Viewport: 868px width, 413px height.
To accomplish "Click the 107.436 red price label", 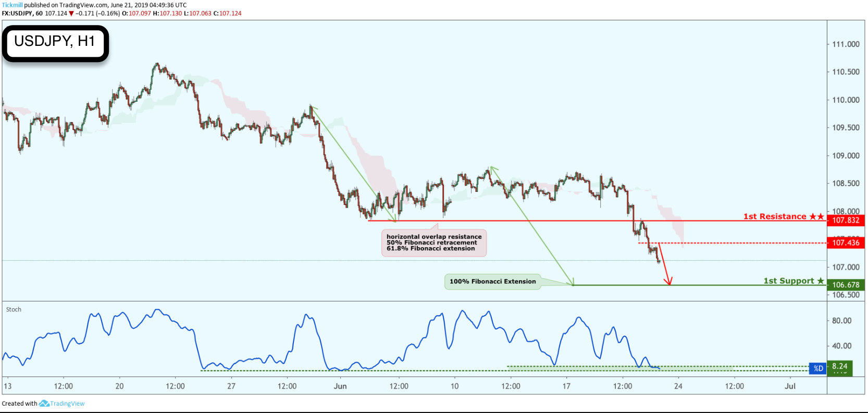I will 846,242.
